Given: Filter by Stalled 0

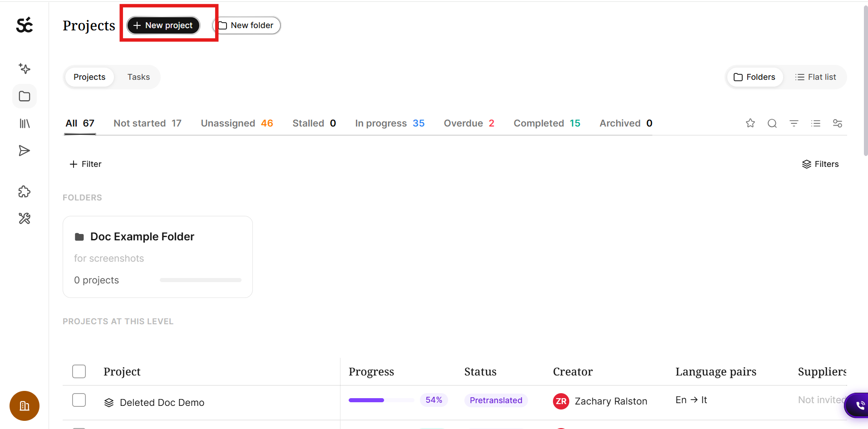Looking at the screenshot, I should (x=314, y=123).
